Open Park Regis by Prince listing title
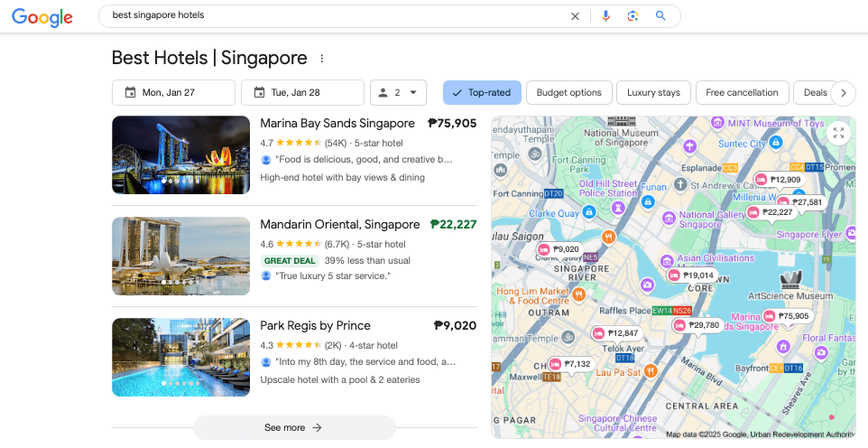Viewport: 868px width, 448px height. point(316,325)
